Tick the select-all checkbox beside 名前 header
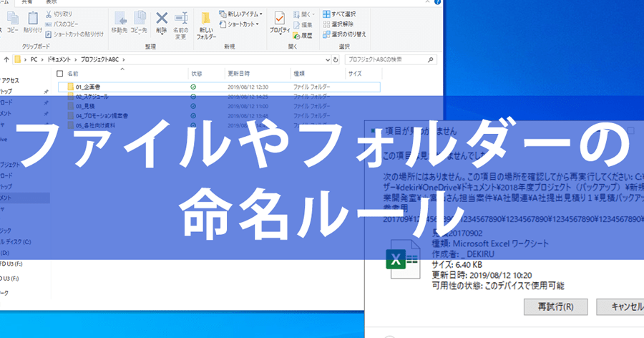This screenshot has height=338, width=644. 61,74
